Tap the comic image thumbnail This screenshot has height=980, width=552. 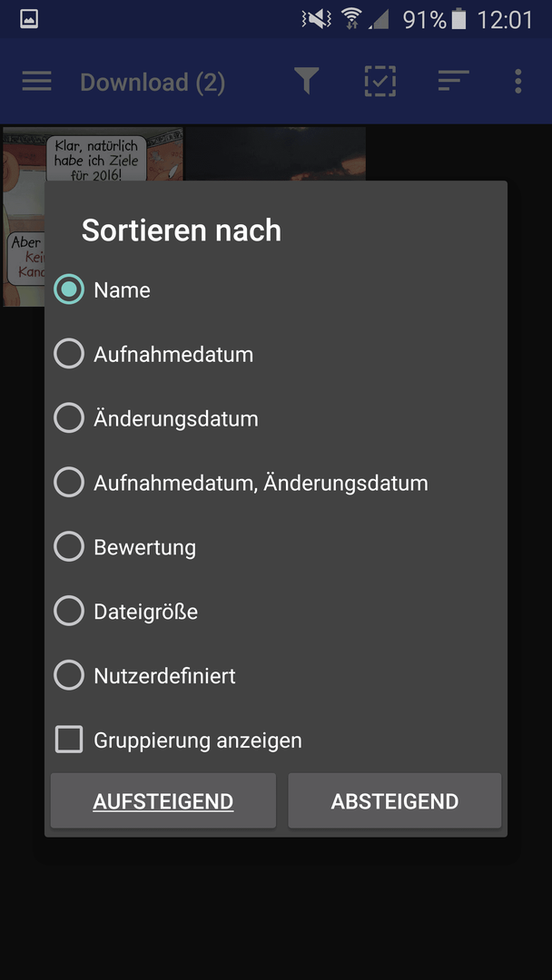93,217
